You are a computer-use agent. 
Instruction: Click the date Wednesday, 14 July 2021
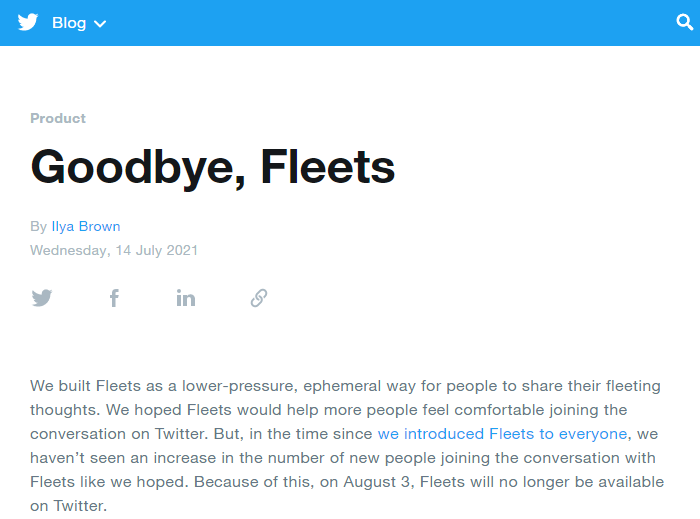point(114,250)
